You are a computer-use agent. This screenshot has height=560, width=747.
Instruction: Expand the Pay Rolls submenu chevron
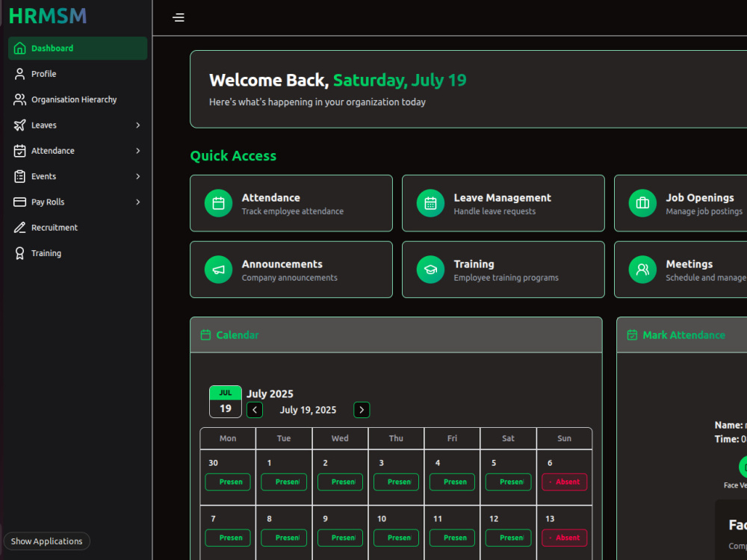137,202
